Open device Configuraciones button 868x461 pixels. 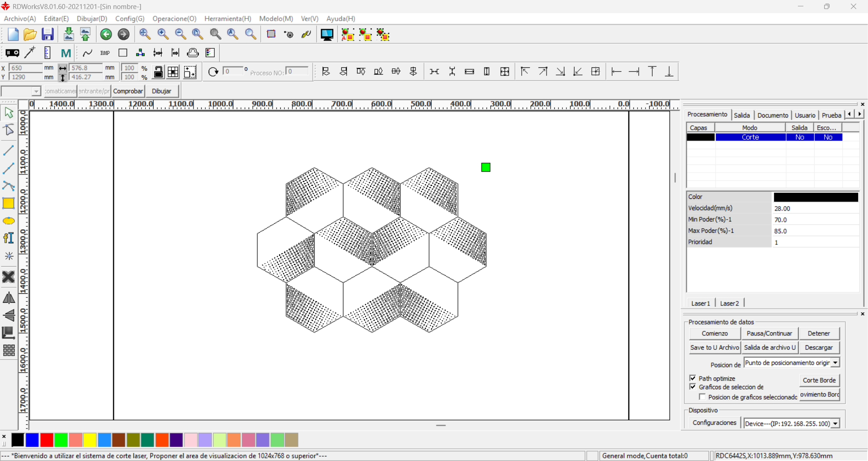pyautogui.click(x=714, y=423)
